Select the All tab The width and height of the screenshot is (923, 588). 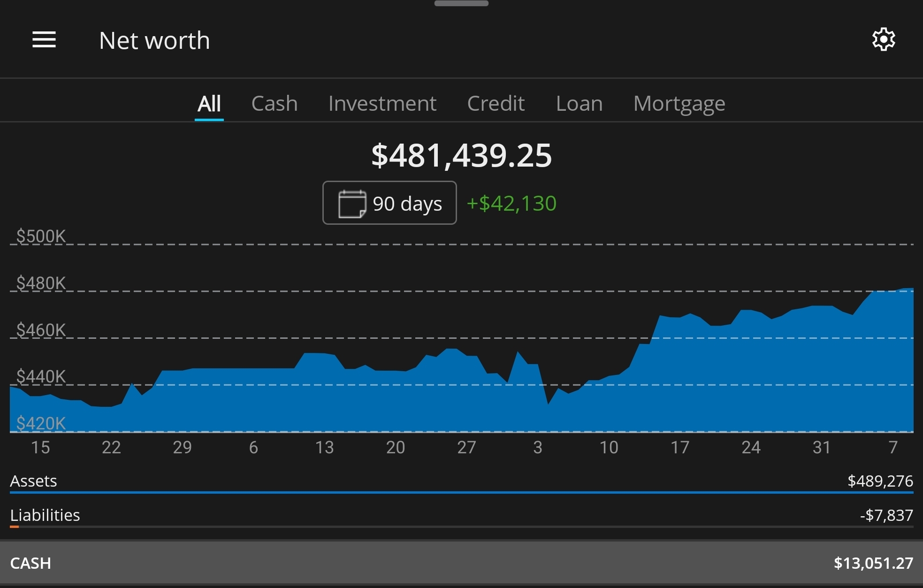pos(209,104)
